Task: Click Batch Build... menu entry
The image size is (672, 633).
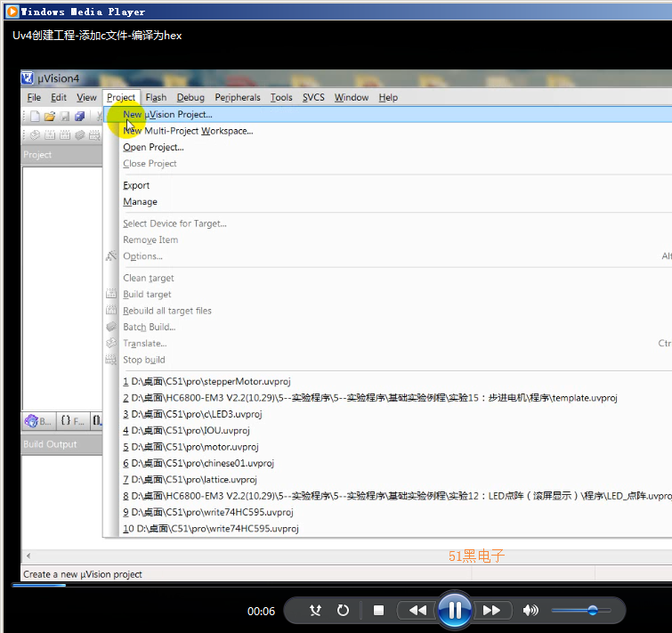Action: tap(388, 327)
